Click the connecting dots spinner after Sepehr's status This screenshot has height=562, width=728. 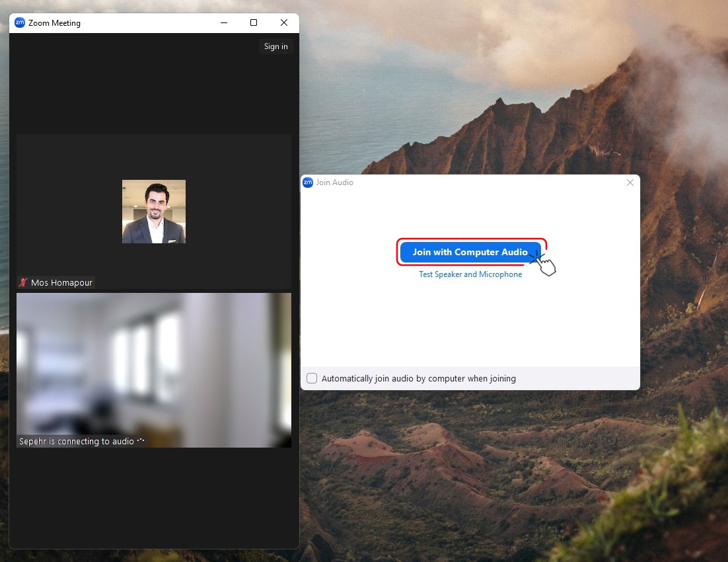click(x=140, y=441)
